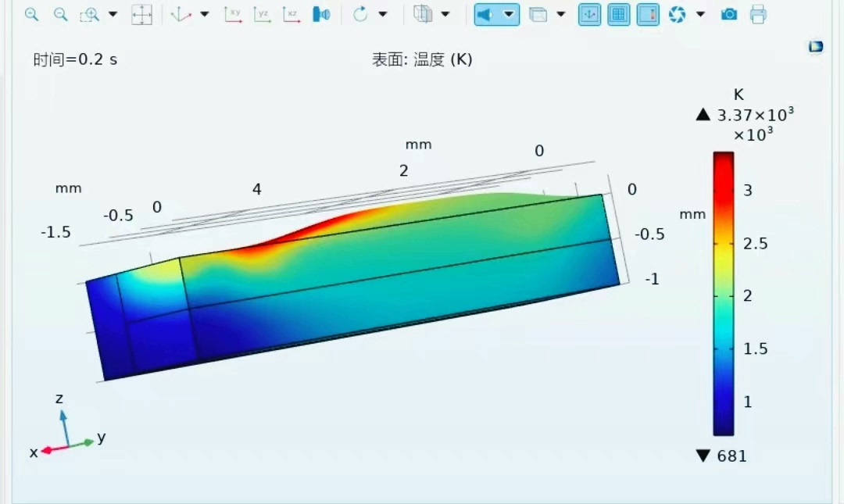Click the Zoom Extents icon

pos(141,15)
